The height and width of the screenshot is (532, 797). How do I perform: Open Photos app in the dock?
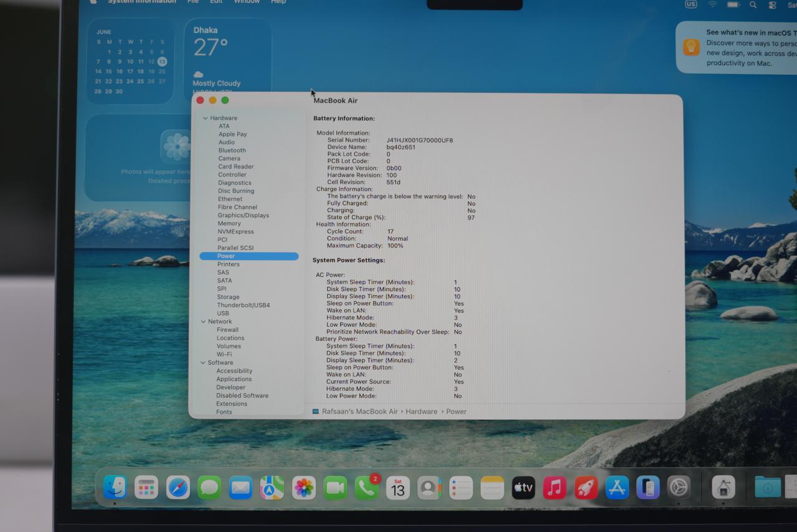tap(304, 488)
